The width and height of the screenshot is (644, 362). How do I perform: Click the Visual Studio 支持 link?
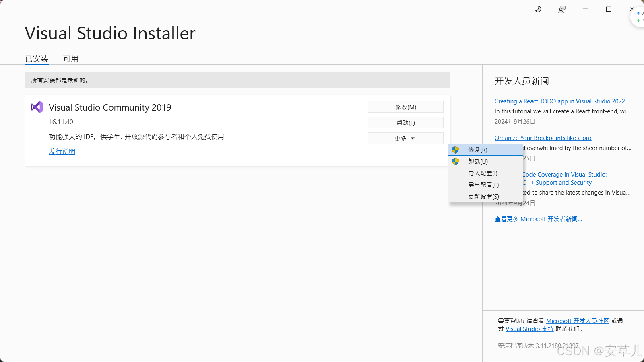pos(529,329)
